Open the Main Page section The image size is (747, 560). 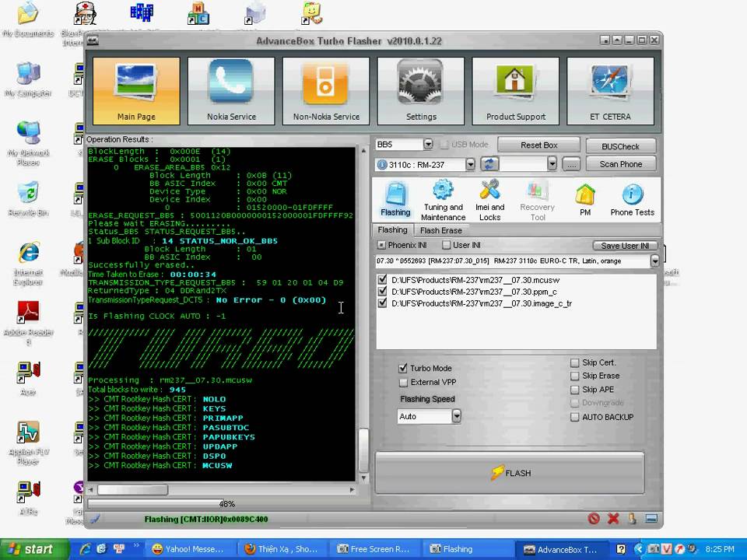[136, 91]
